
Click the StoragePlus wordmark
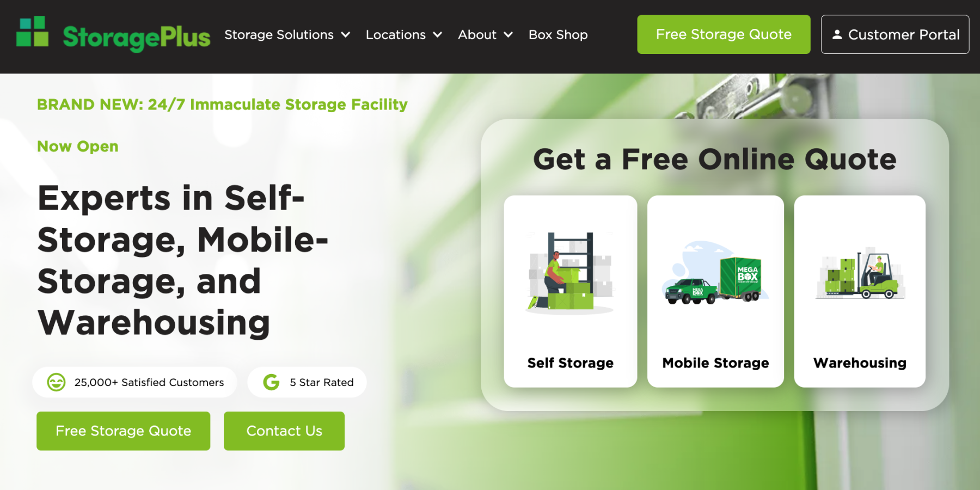pyautogui.click(x=136, y=37)
